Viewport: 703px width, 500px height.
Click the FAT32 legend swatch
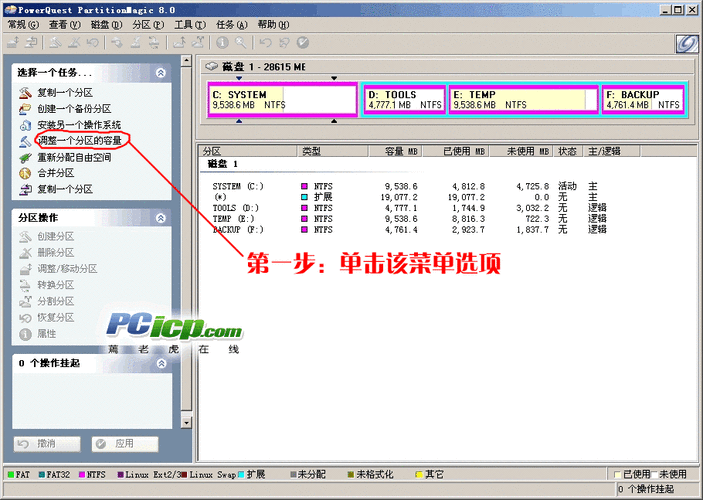tap(42, 474)
